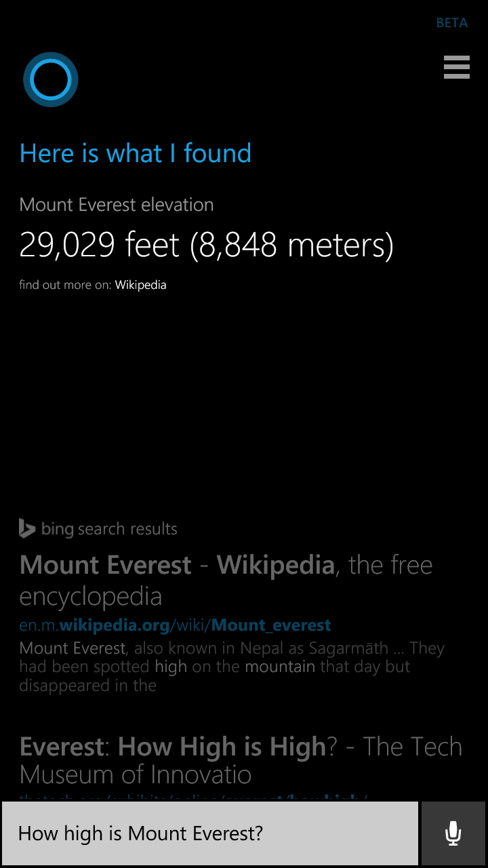Image resolution: width=488 pixels, height=868 pixels.
Task: Tap the Sagarmāth snippet under Wikipedia result
Action: point(232,667)
